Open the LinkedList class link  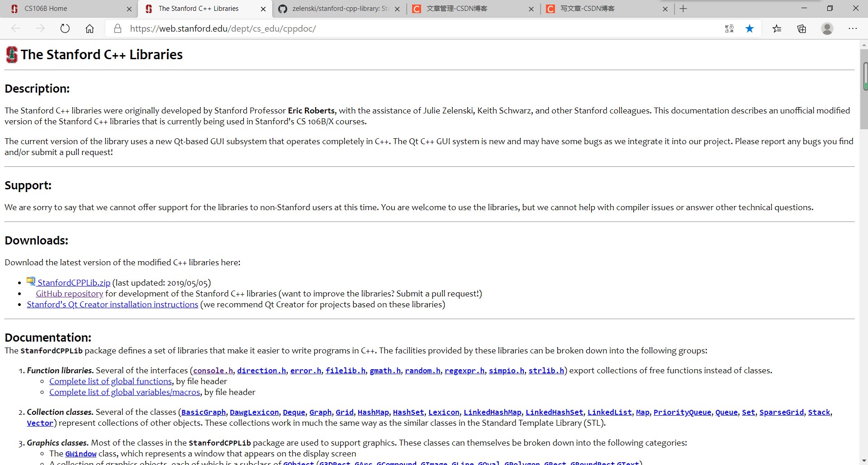coord(610,412)
